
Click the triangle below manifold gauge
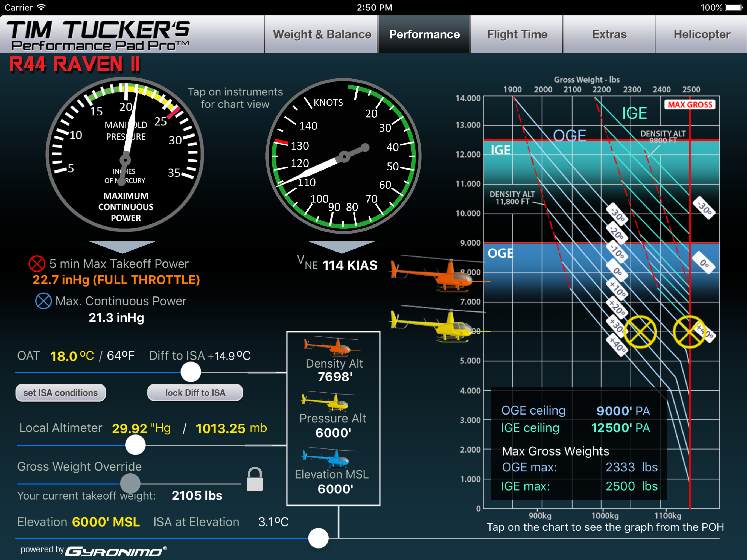(122, 247)
